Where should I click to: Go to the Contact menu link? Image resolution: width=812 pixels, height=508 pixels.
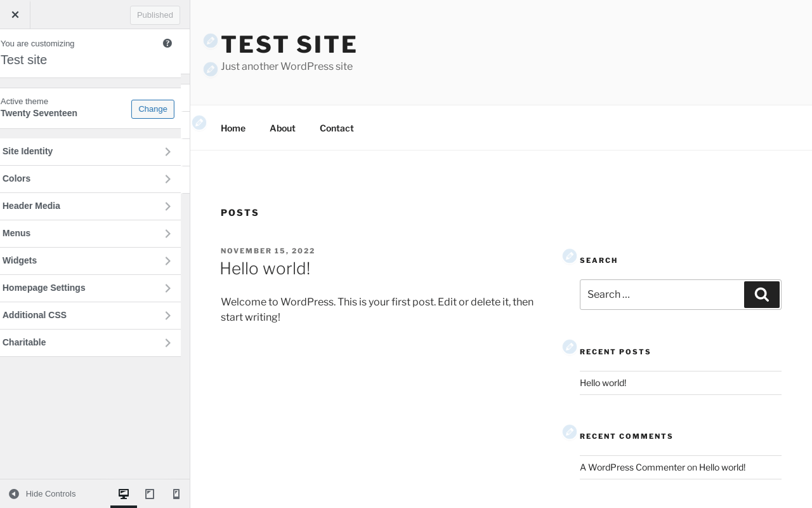(336, 128)
